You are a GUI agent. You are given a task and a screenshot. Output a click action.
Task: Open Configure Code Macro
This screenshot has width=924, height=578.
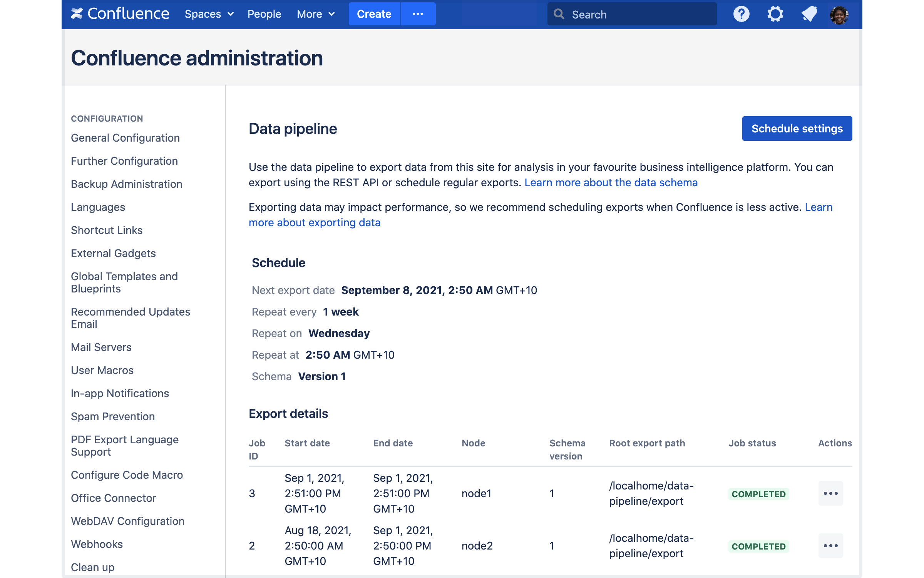pos(127,475)
